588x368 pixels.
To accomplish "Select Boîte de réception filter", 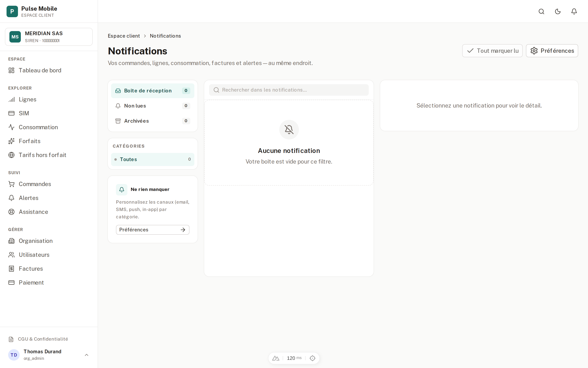I will tap(153, 91).
